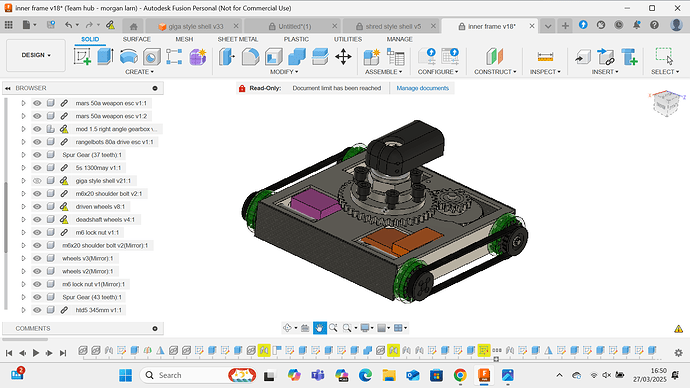Play the design timeline

click(x=36, y=353)
